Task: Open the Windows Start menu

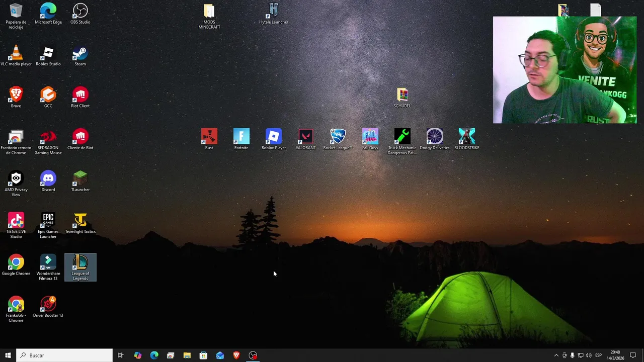Action: [8, 355]
